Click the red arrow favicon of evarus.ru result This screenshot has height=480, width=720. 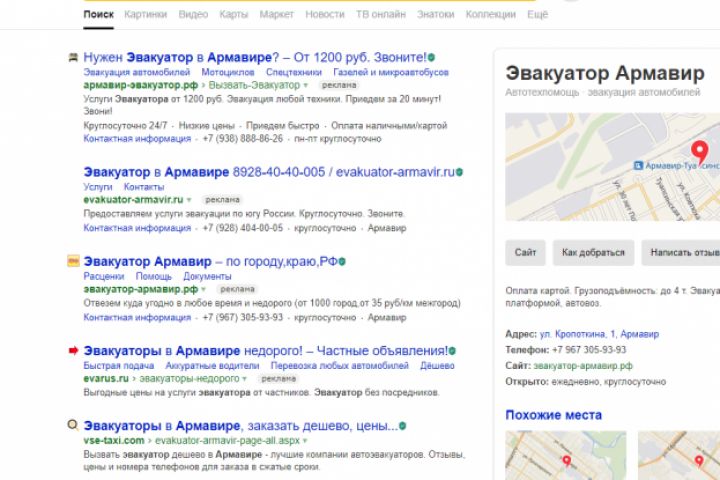point(73,350)
